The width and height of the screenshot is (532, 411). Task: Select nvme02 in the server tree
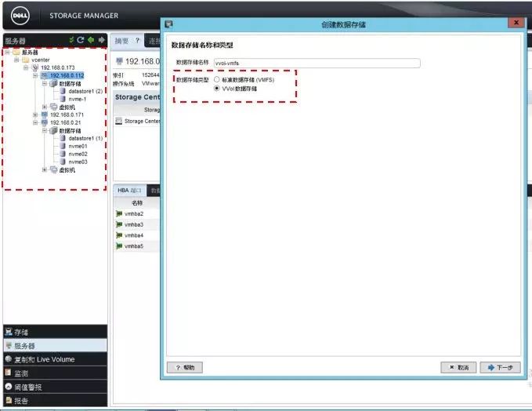pos(78,154)
